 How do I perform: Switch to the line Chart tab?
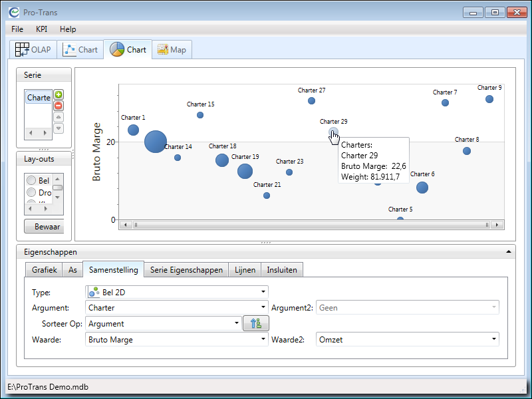click(80, 50)
